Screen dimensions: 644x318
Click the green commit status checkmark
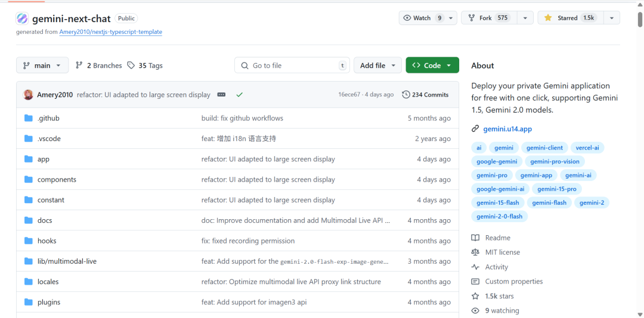point(239,95)
